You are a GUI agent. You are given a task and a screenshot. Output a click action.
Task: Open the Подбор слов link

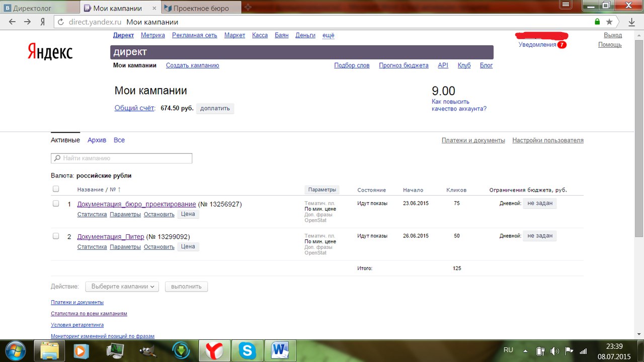click(352, 65)
